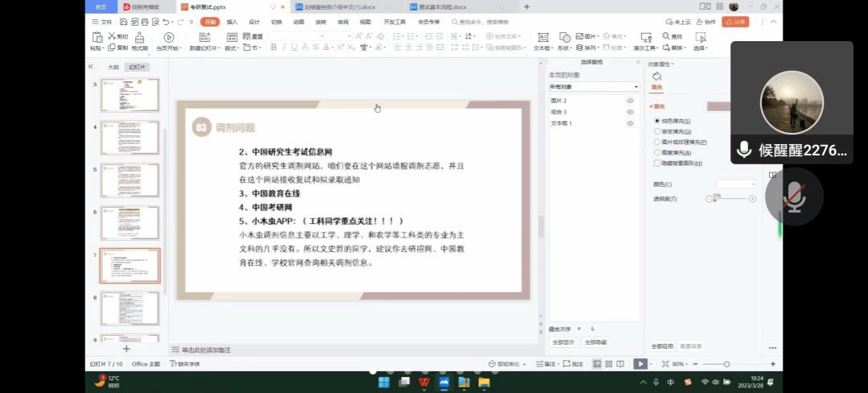The image size is (868, 393).
Task: Click the Save icon in quick access bar
Action: 123,22
